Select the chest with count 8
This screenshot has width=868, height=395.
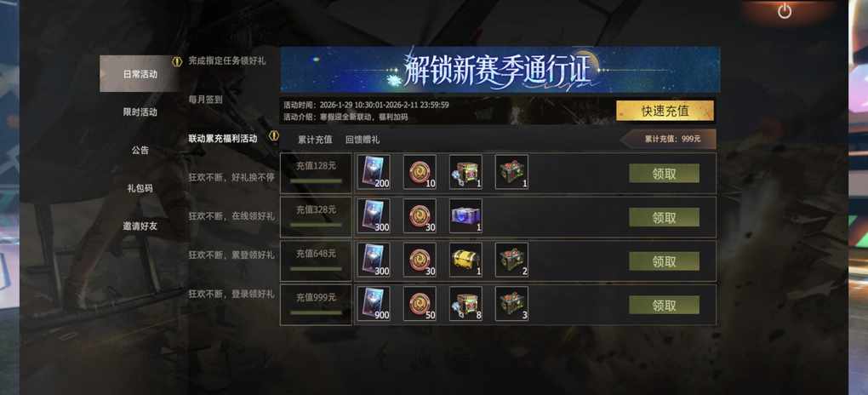point(465,304)
